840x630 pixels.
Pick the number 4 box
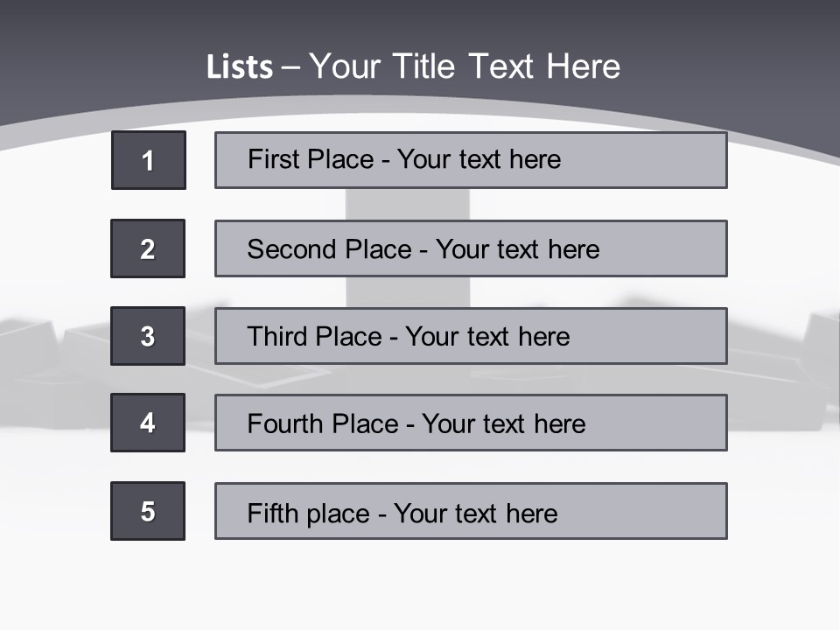coord(148,423)
